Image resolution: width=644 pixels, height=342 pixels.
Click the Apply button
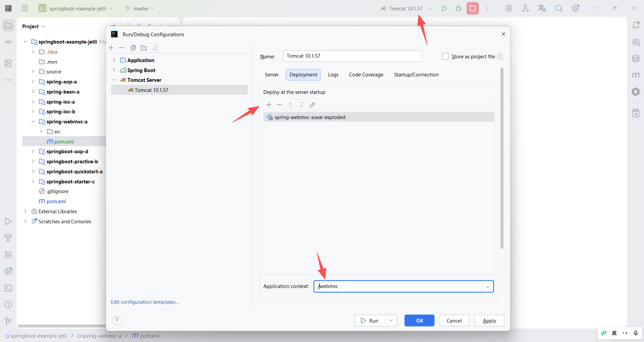(489, 321)
